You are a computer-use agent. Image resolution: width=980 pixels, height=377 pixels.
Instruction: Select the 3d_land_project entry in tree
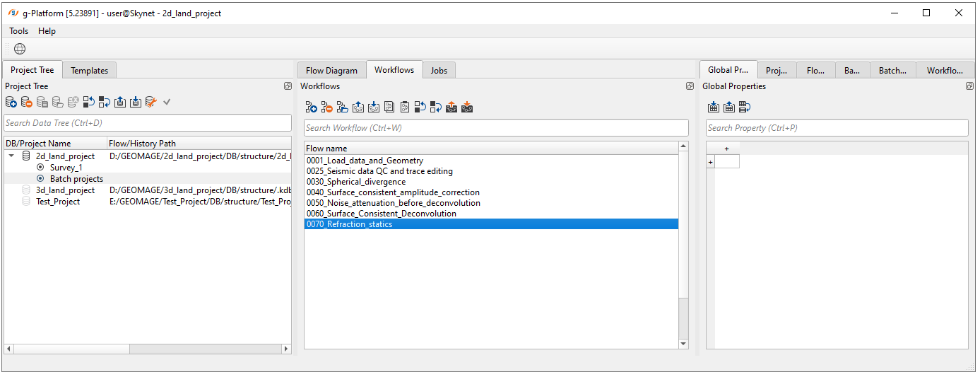(x=65, y=190)
